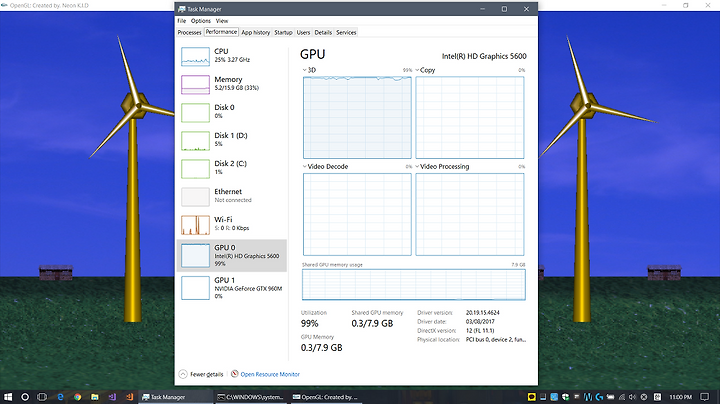Image resolution: width=720 pixels, height=404 pixels.
Task: Select the Ethernet entry in the sidebar
Action: click(232, 196)
